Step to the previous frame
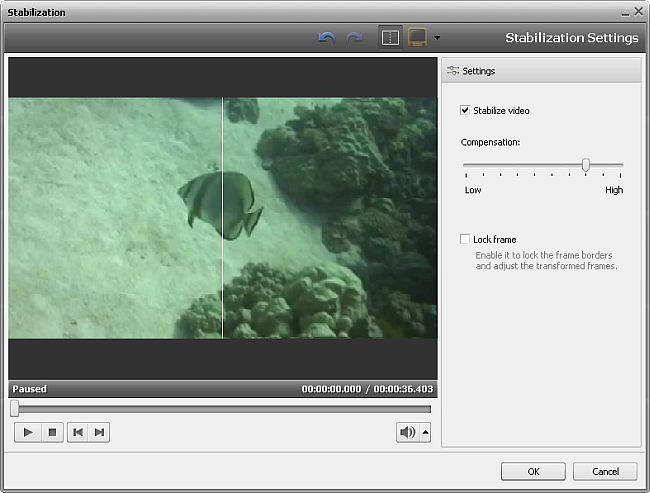The width and height of the screenshot is (650, 493). (x=77, y=432)
